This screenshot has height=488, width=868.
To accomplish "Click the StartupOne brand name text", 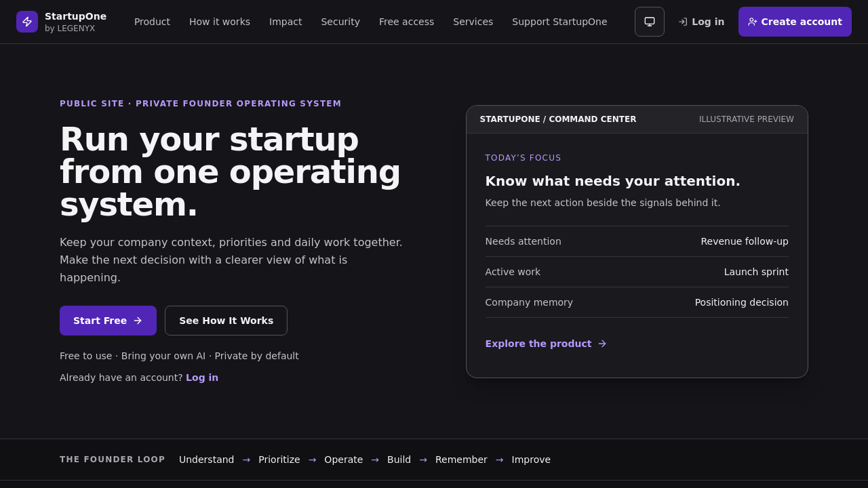I will [75, 16].
